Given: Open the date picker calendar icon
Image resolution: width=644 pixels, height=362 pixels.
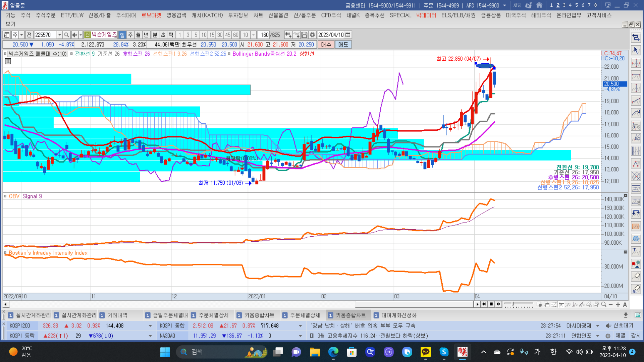Looking at the screenshot, I should (x=348, y=35).
